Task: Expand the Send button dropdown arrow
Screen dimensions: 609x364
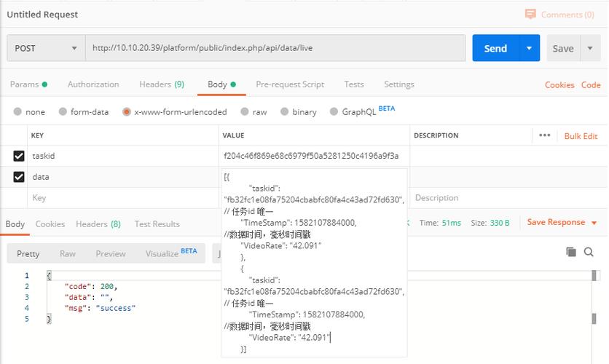Action: 529,48
